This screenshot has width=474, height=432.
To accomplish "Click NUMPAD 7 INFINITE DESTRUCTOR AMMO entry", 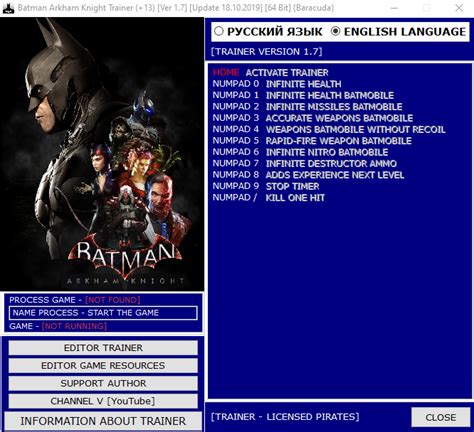I will click(x=305, y=163).
